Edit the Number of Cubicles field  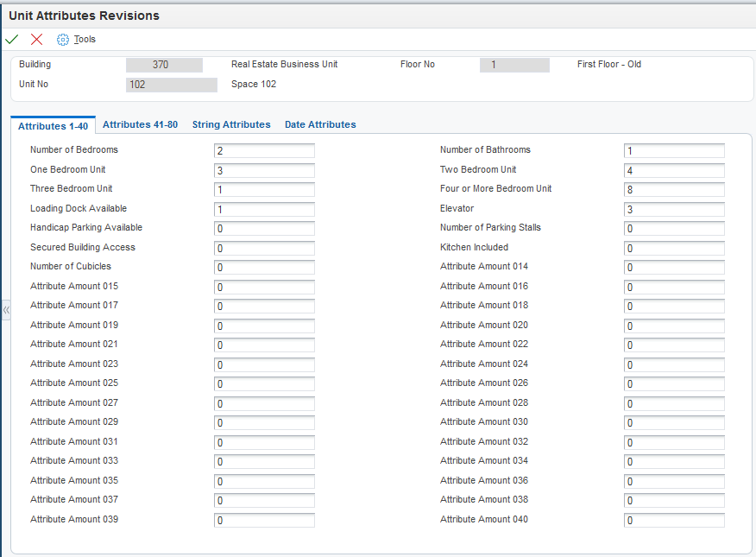264,268
